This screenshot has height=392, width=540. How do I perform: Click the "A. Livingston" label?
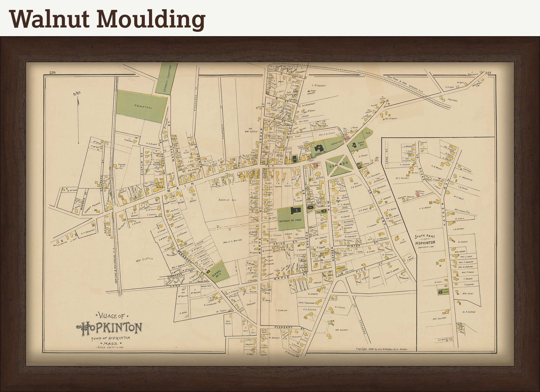click(x=210, y=304)
